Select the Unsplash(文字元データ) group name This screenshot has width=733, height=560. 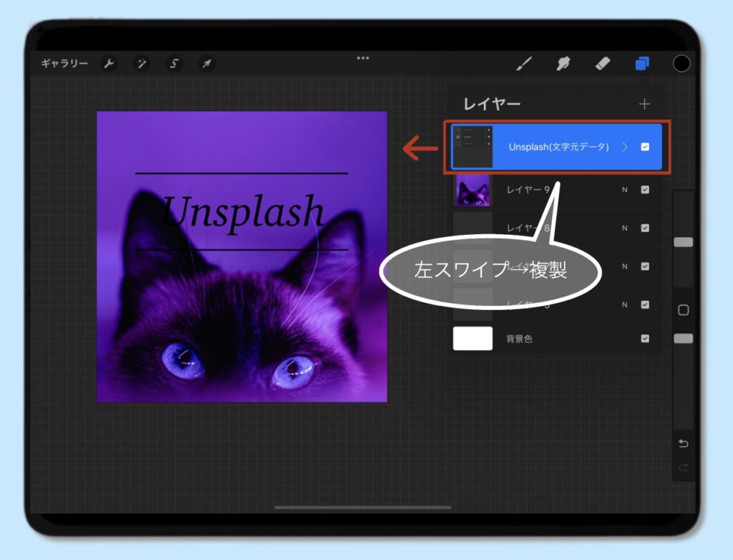tap(558, 147)
